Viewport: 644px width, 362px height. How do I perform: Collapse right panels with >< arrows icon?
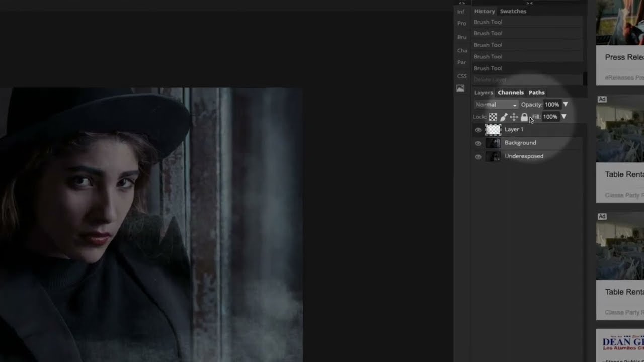coord(529,3)
